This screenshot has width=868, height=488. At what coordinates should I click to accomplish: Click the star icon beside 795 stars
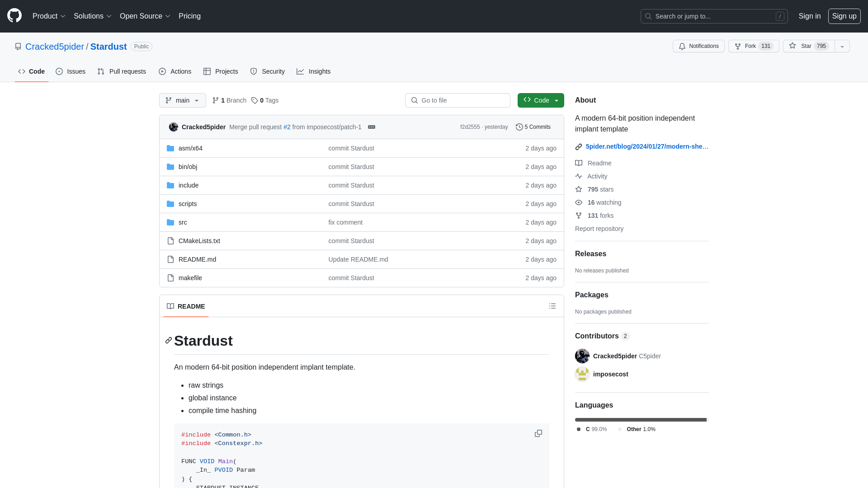coord(579,189)
